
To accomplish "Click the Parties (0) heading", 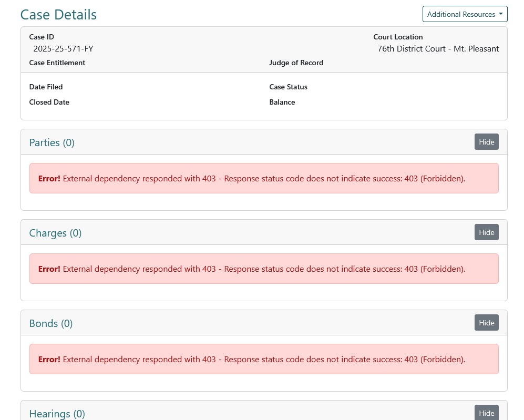I will (x=52, y=142).
